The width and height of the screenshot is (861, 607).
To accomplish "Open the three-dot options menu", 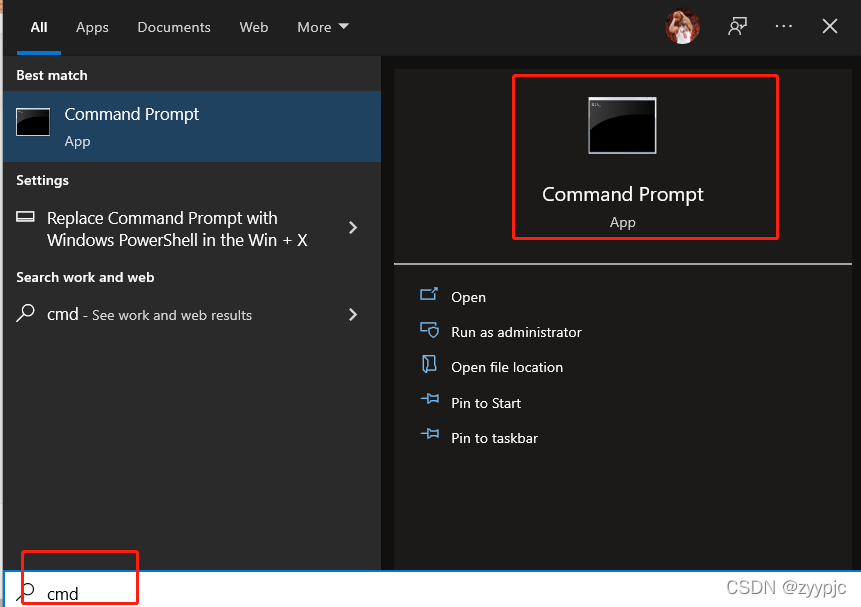I will [x=784, y=26].
